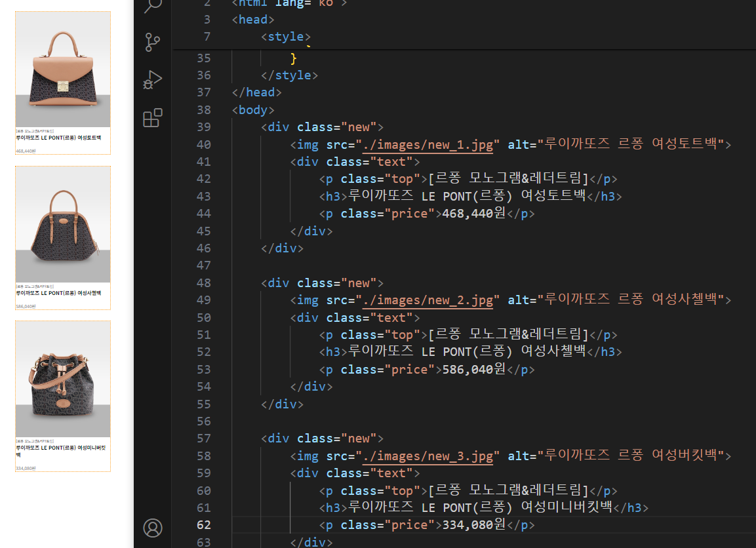Click the </style> tag on line 36
The width and height of the screenshot is (756, 548).
(x=289, y=75)
